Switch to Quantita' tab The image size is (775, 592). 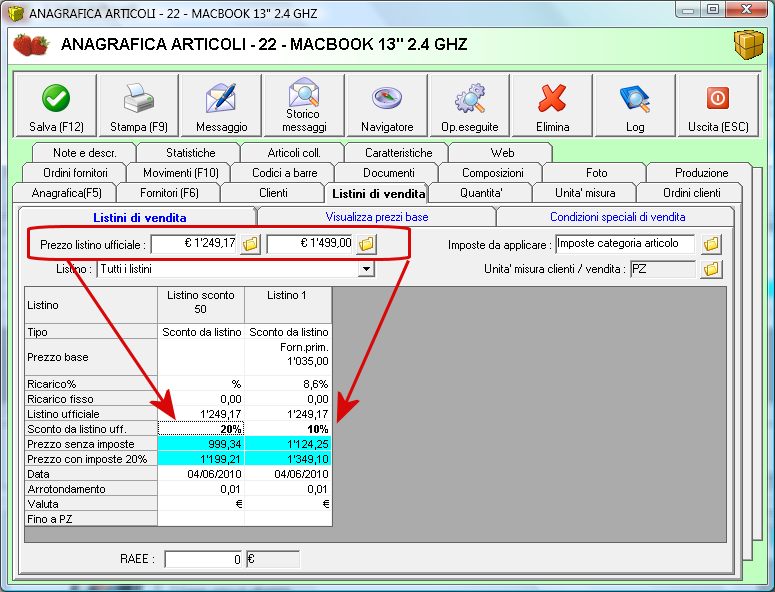481,193
